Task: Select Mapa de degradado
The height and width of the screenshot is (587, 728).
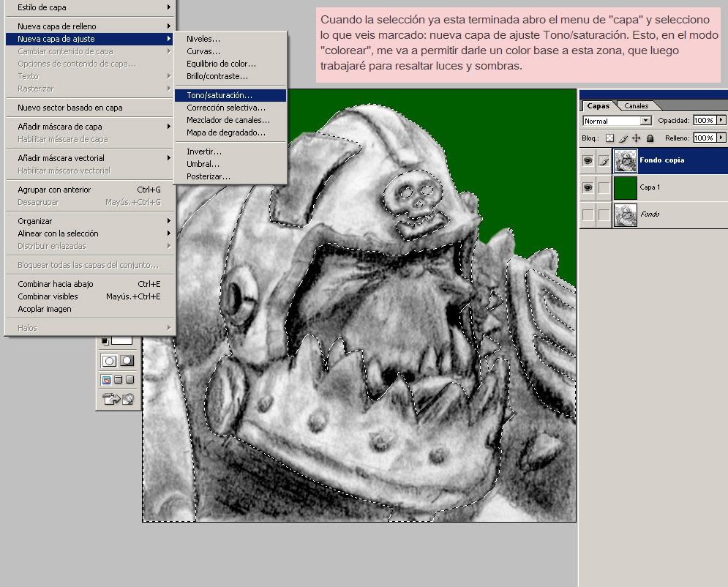Action: (x=230, y=132)
